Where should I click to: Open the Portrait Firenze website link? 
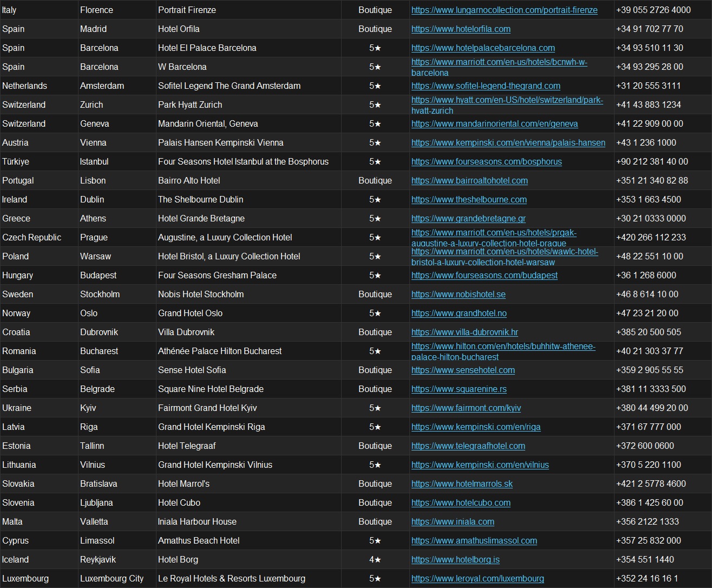click(x=504, y=10)
